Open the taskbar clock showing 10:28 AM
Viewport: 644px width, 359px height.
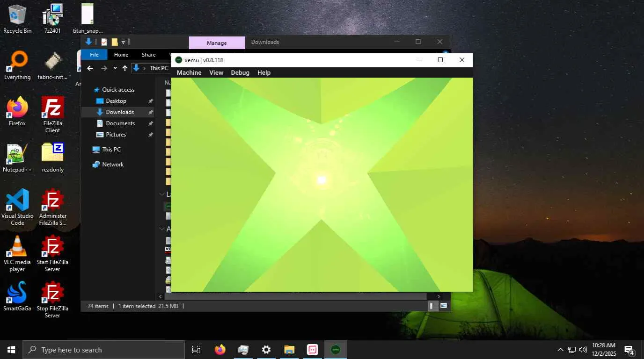point(604,350)
